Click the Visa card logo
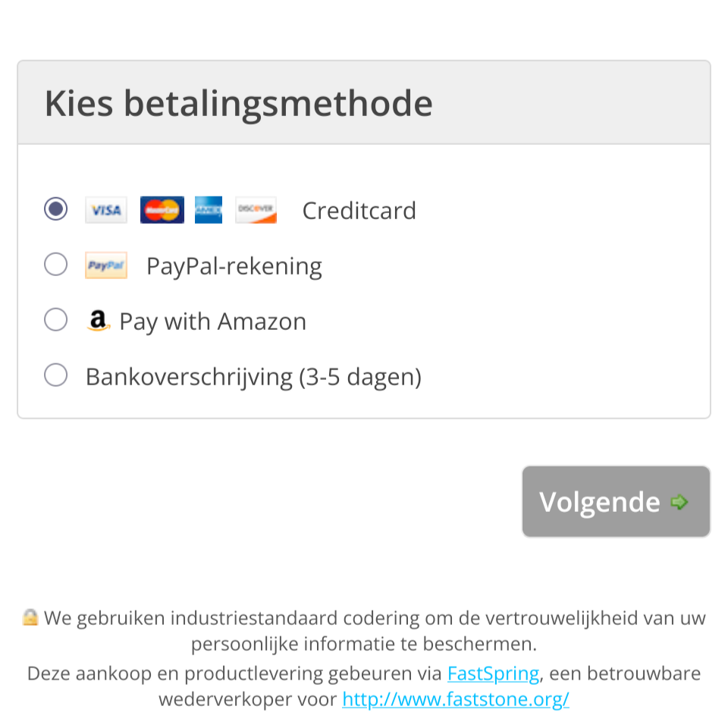This screenshot has height=725, width=728. coord(105,210)
